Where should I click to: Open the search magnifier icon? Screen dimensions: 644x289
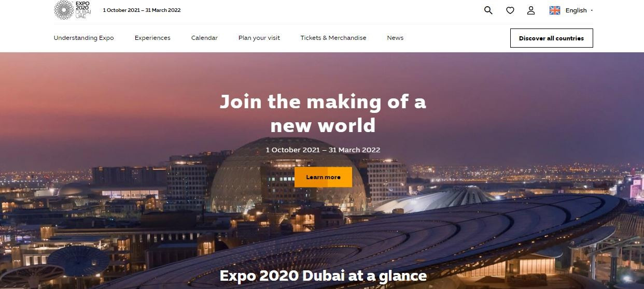click(488, 10)
